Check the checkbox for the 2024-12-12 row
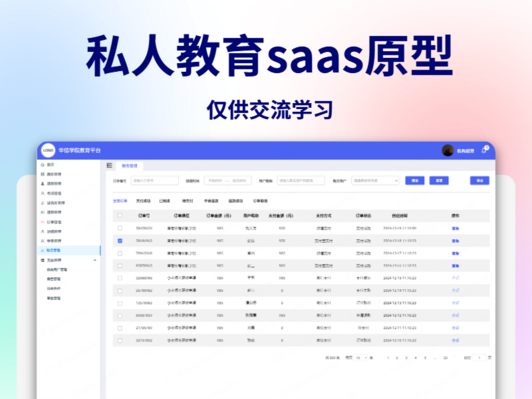532x399 pixels. pyautogui.click(x=120, y=316)
